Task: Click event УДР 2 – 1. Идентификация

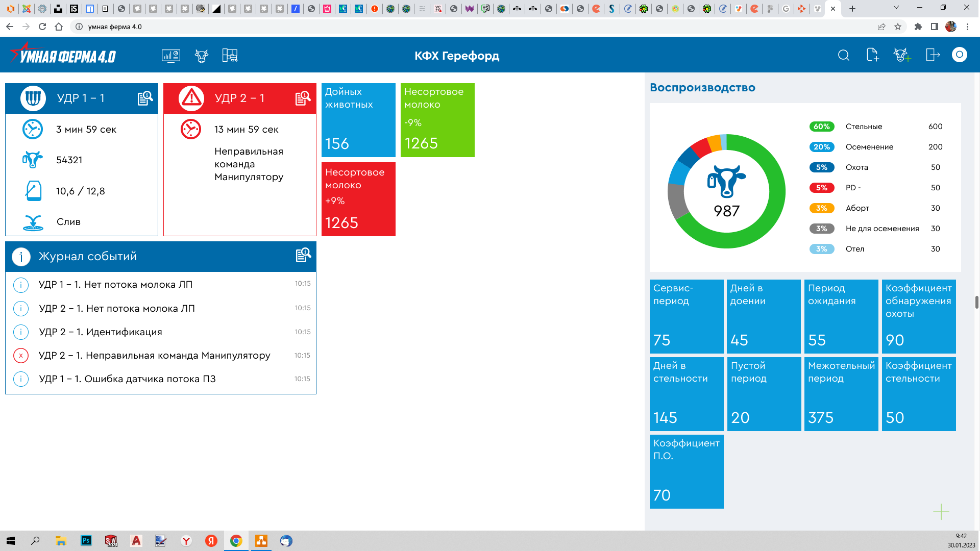Action: coord(101,332)
